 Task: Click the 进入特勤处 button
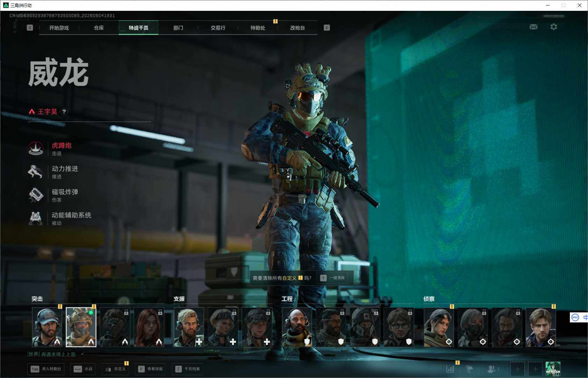[46, 369]
